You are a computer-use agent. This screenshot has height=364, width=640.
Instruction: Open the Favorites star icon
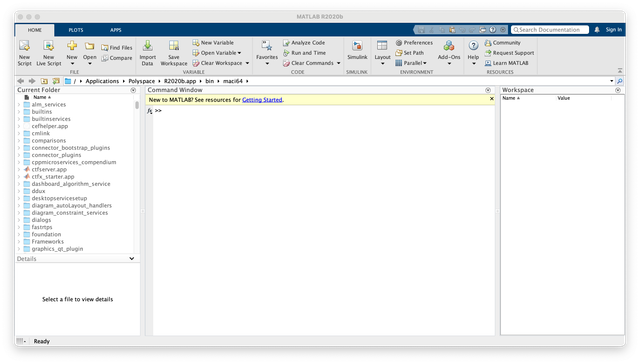[267, 46]
